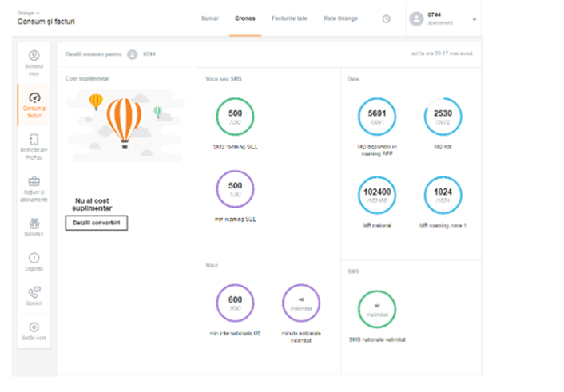564x392 pixels.
Task: Click the 600 min internaționale UE circle
Action: tap(236, 304)
